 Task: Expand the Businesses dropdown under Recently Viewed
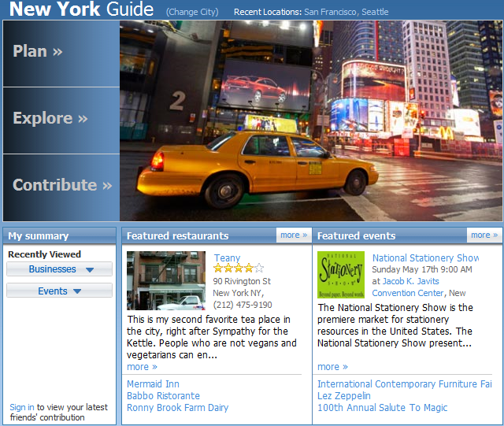coord(60,269)
